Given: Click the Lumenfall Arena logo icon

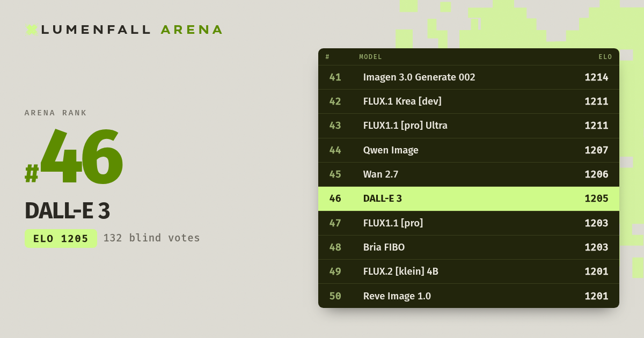Looking at the screenshot, I should click(32, 30).
